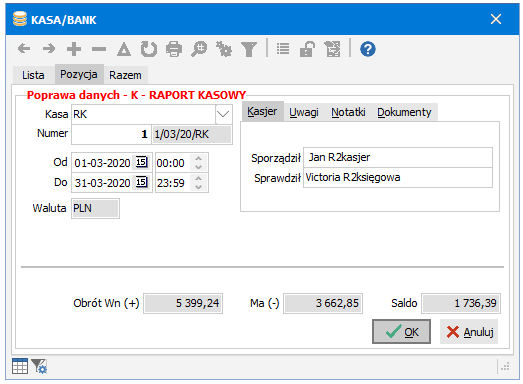
Task: Apply filter with funnel icon
Action: tap(249, 49)
